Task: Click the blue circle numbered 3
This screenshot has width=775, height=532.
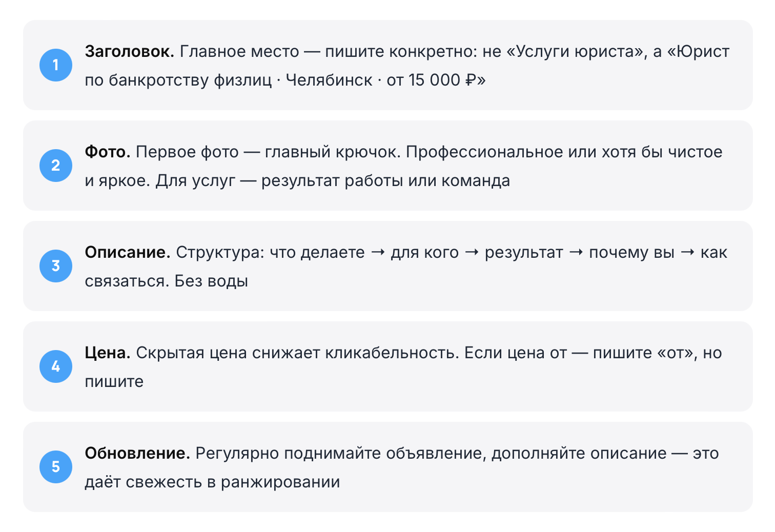Action: click(56, 266)
